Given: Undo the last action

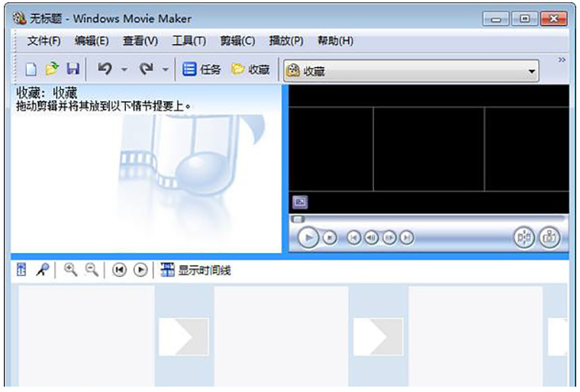Looking at the screenshot, I should (105, 69).
